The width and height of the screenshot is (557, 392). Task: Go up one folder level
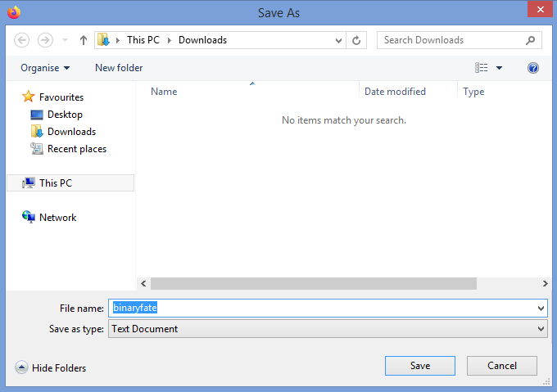click(x=84, y=40)
